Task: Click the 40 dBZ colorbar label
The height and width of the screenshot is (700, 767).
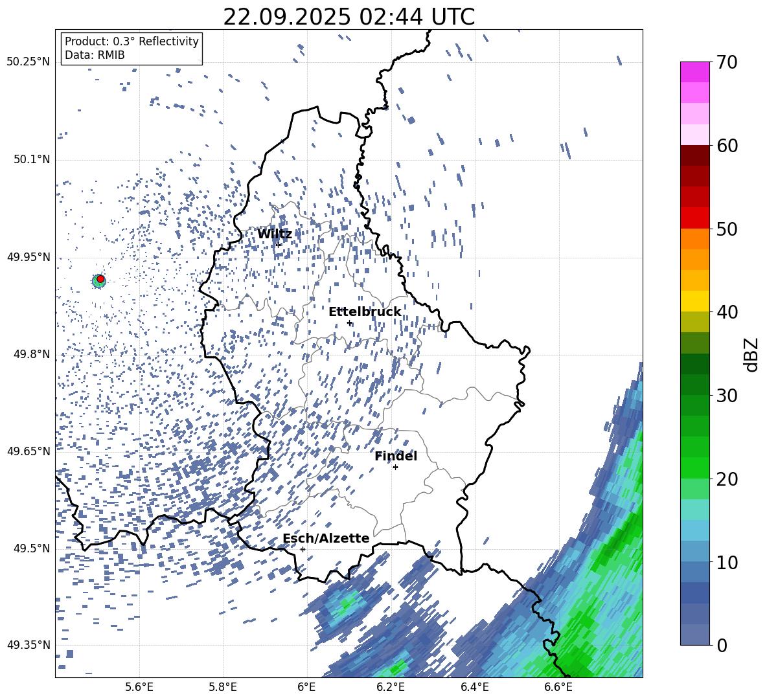Action: (726, 312)
